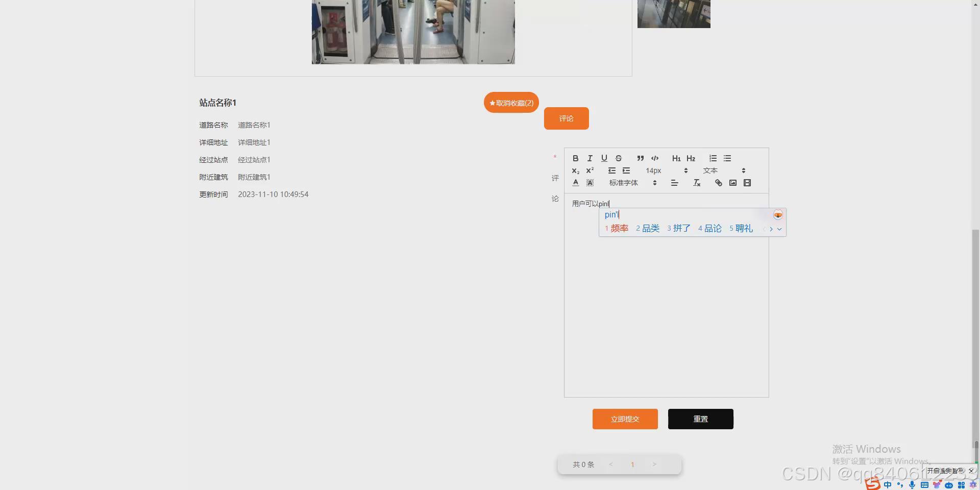The image size is (980, 490).
Task: Insert a video into the comment
Action: [747, 183]
